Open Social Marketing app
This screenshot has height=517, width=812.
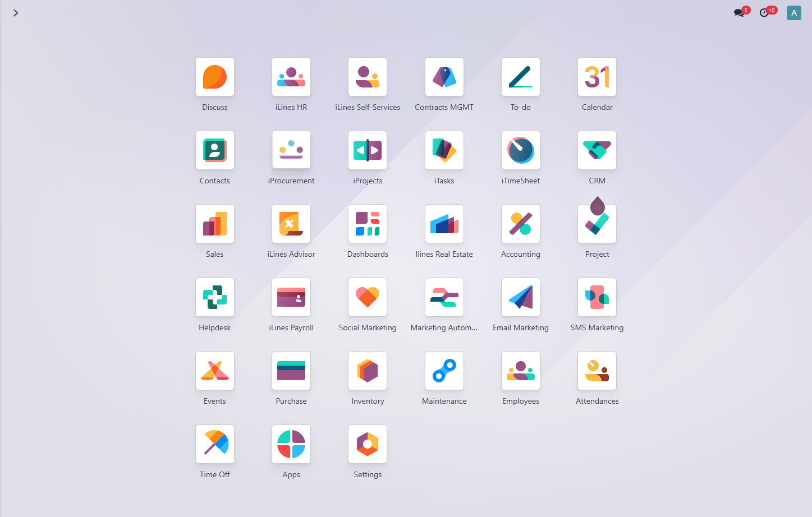[x=368, y=297]
